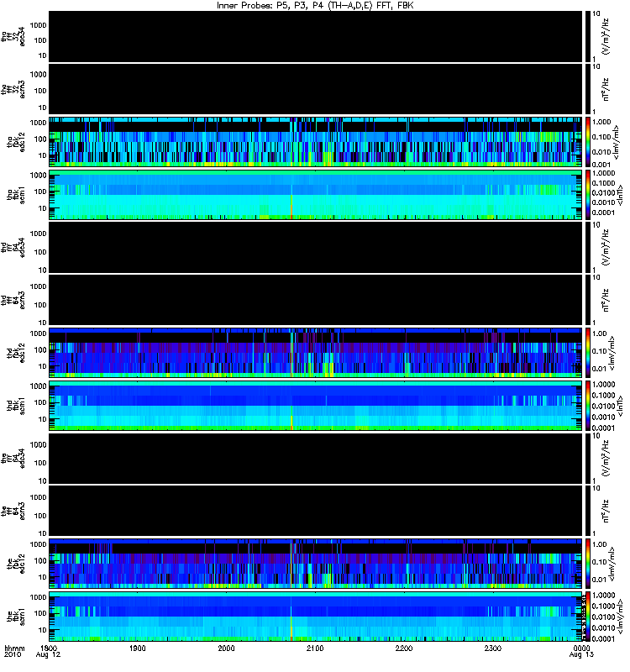Viewport: 630px width, 672px height.
Task: Click the red spike in tha fbk scm1 spectrogram
Action: click(291, 207)
